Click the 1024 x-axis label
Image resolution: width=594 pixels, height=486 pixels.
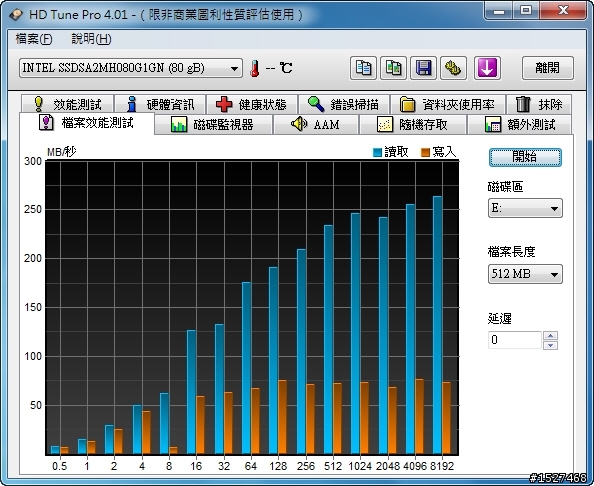coord(360,466)
